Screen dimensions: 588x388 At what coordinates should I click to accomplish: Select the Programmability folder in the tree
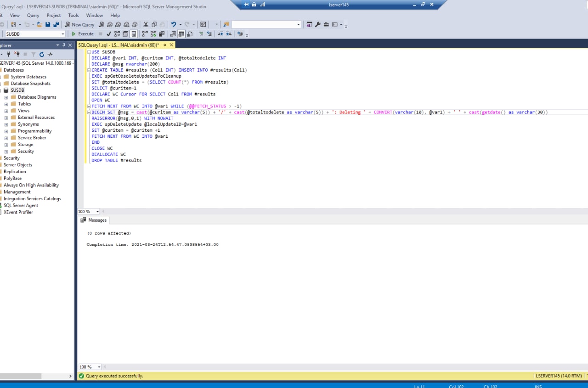coord(34,131)
